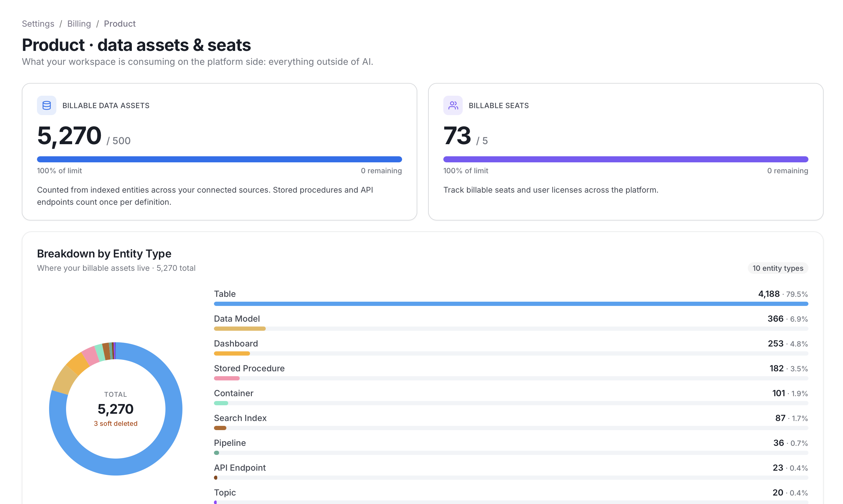Click the orange Dashboard bar
843x504 pixels.
232,353
